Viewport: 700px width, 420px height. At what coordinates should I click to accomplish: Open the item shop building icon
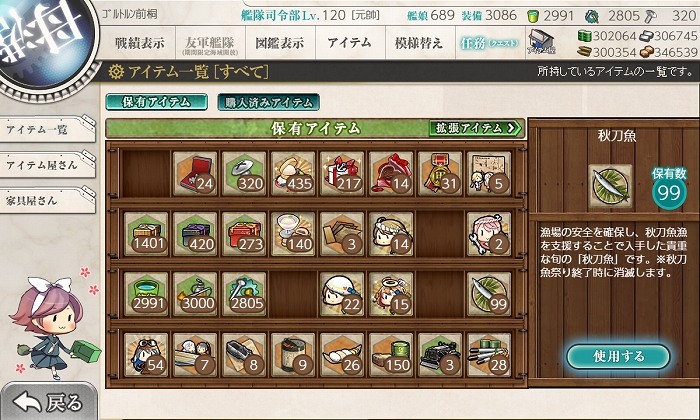[541, 42]
